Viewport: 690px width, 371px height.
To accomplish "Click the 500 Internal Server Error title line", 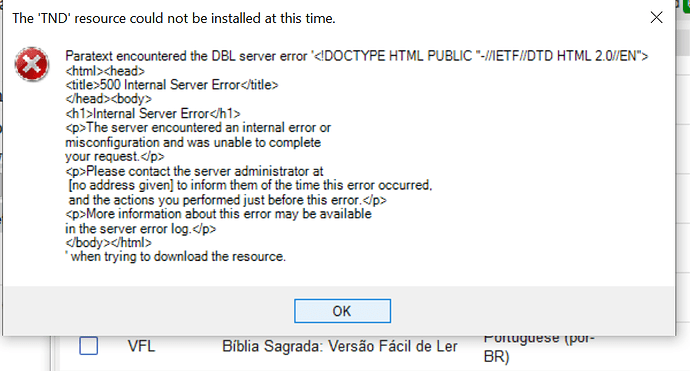I will [x=172, y=84].
